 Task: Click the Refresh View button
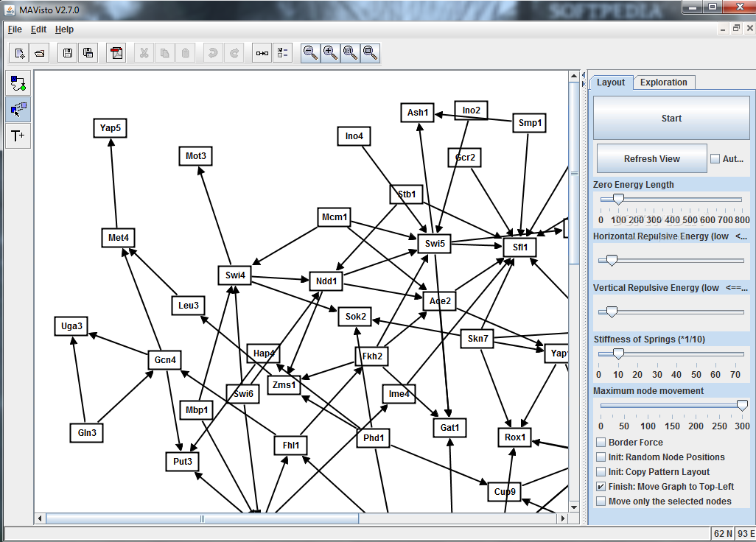[652, 158]
